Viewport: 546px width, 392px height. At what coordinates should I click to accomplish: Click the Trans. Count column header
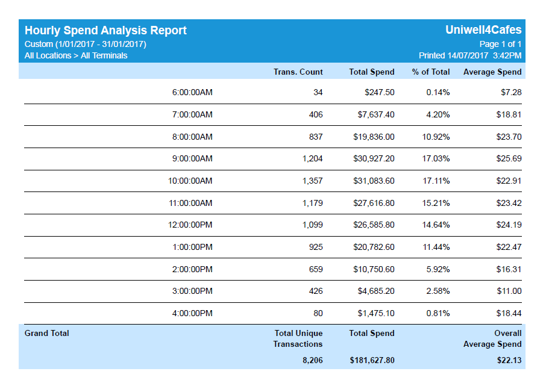click(x=298, y=72)
